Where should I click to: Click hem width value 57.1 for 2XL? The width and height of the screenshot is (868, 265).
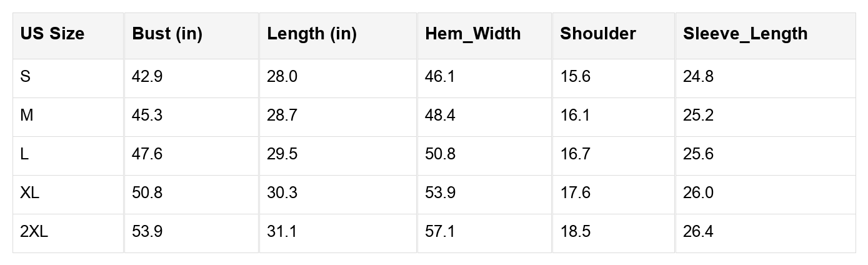(440, 232)
